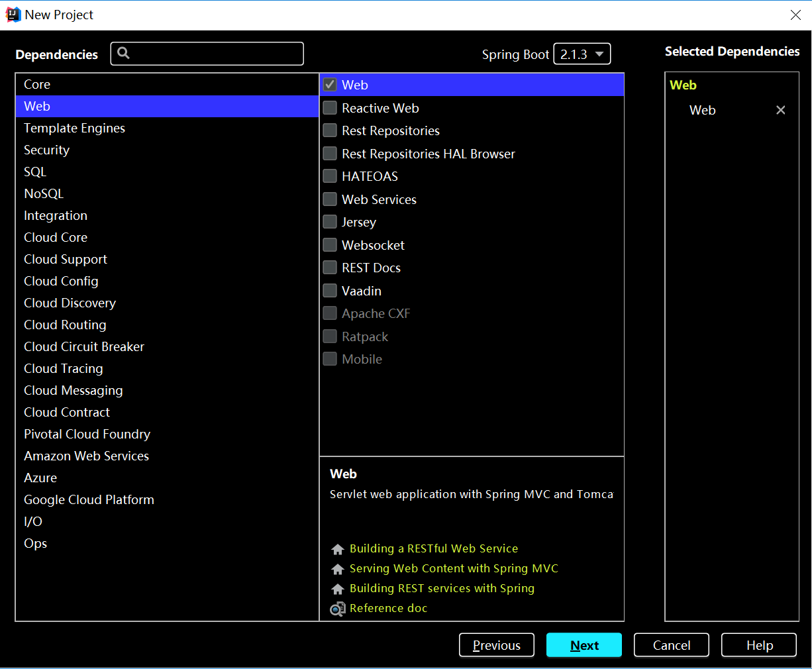This screenshot has width=812, height=669.
Task: Select the Integration category
Action: 167,215
